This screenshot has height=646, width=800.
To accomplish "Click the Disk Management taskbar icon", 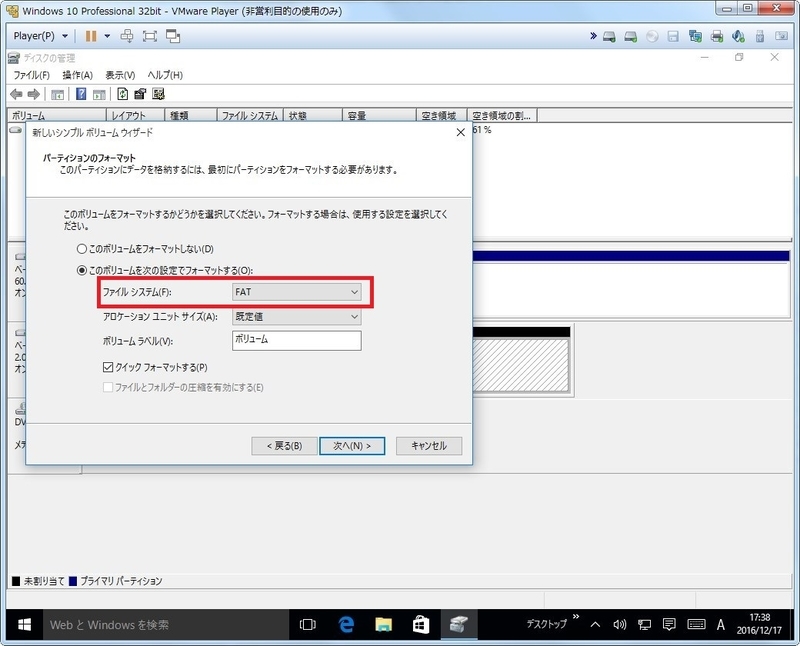I will [458, 625].
